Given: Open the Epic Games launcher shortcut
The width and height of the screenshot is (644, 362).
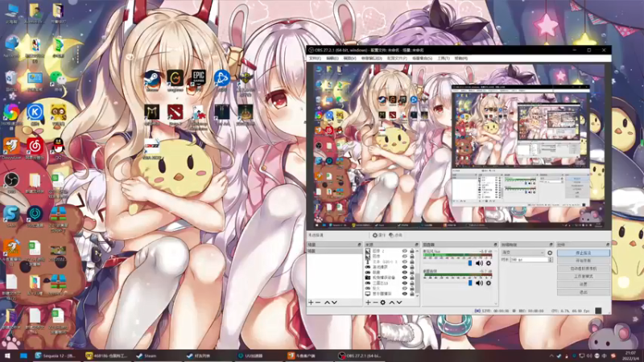Looking at the screenshot, I should coord(198,79).
